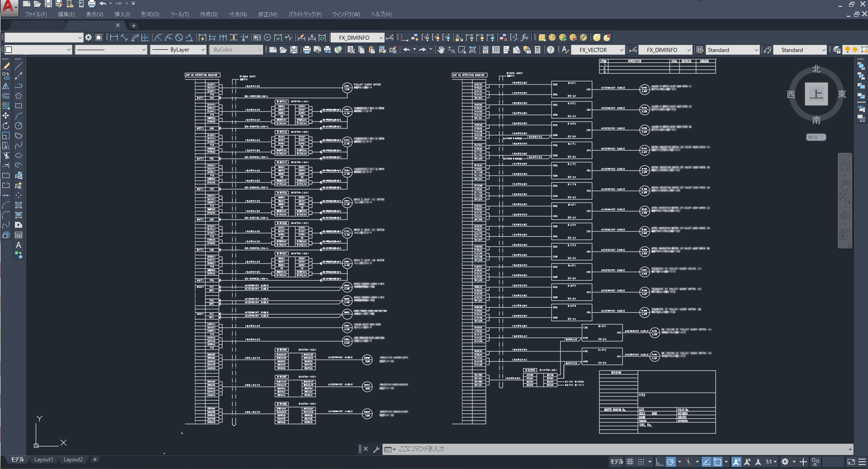Open the ファイル(F) menu
Image resolution: width=868 pixels, height=469 pixels.
point(36,14)
